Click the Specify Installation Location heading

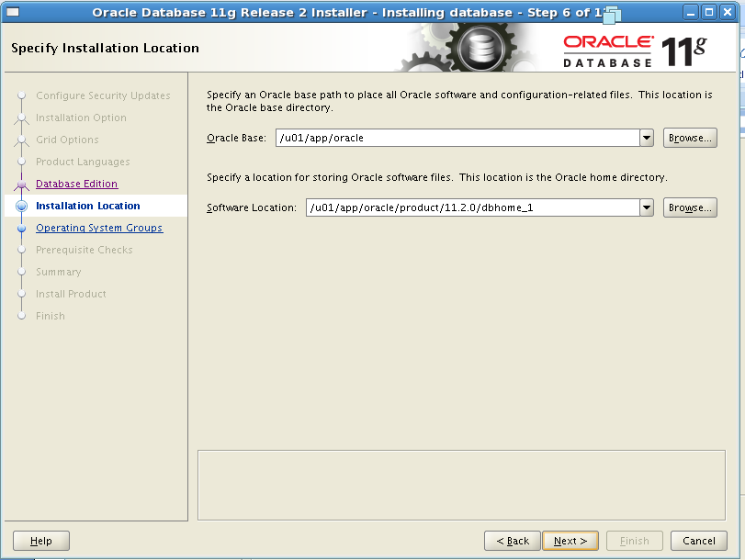(x=105, y=48)
